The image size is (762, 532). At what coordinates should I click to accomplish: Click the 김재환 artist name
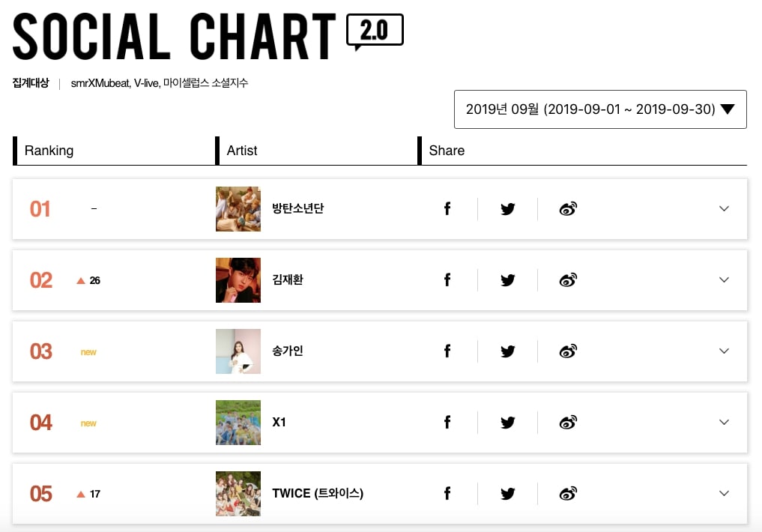[287, 279]
